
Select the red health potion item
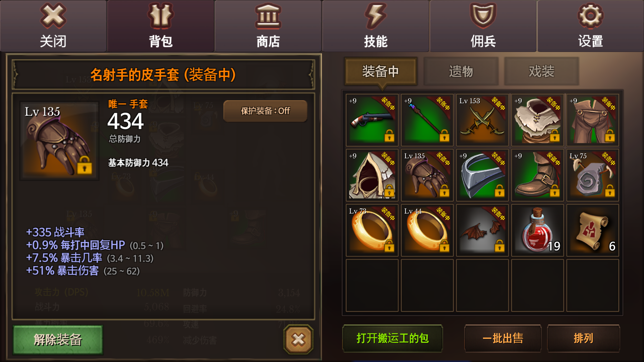(x=537, y=230)
